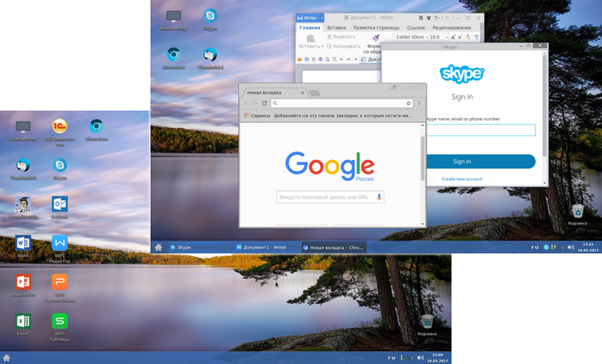The height and width of the screenshot is (364, 602).
Task: Switch to Документ1 - Writer taskbar item
Action: 266,247
